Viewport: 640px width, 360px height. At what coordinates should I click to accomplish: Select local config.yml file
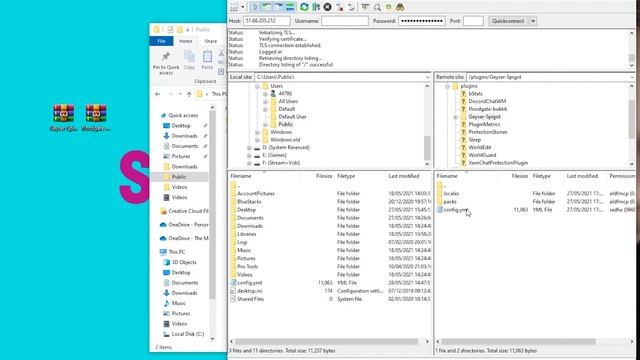click(249, 283)
